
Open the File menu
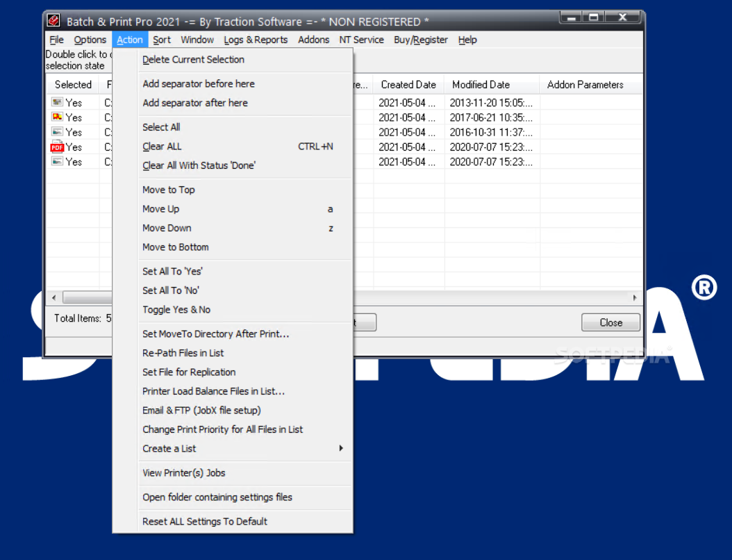pyautogui.click(x=56, y=40)
